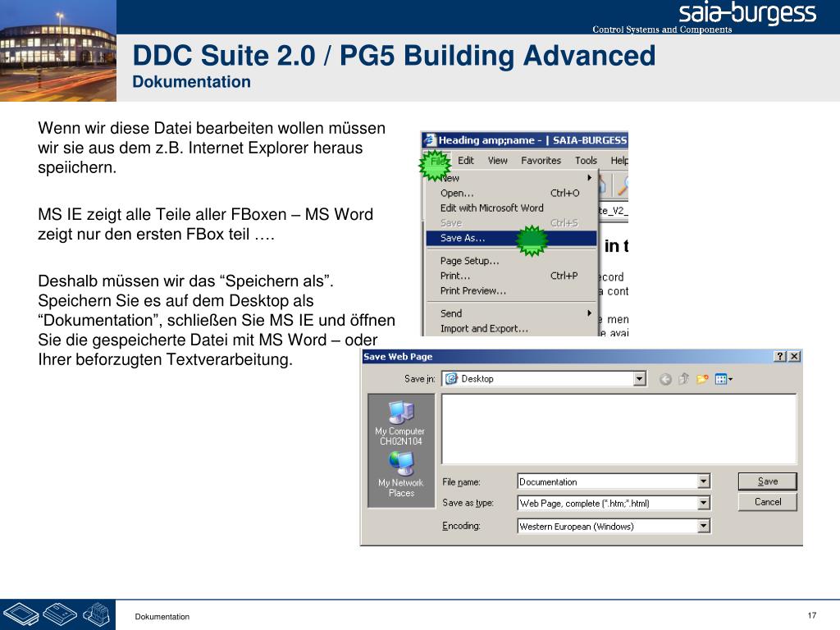Screen dimensions: 840x630
Task: Expand the New submenu entry
Action: [x=511, y=178]
